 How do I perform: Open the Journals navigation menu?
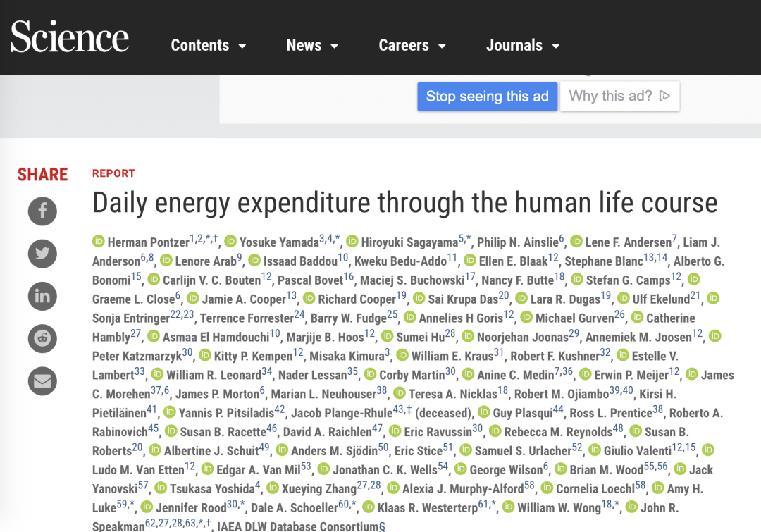coord(523,46)
